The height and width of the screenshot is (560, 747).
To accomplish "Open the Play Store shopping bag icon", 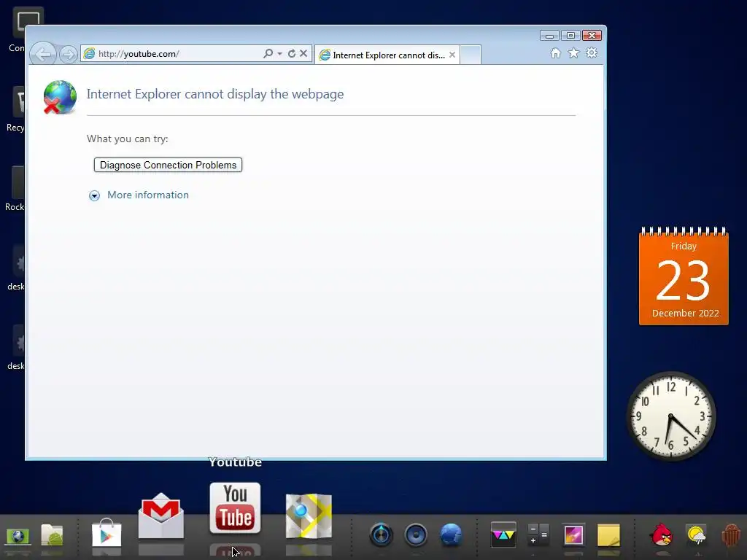I will (107, 532).
